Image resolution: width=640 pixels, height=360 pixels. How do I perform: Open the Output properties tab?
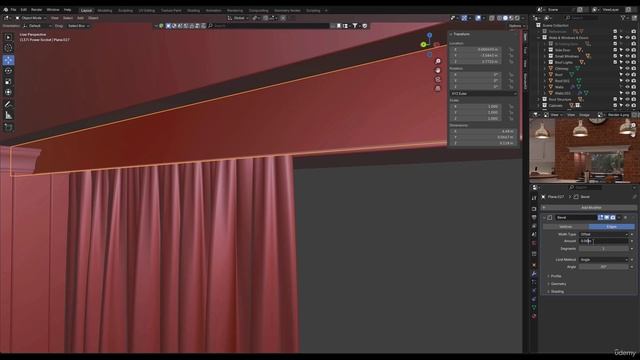tap(534, 218)
